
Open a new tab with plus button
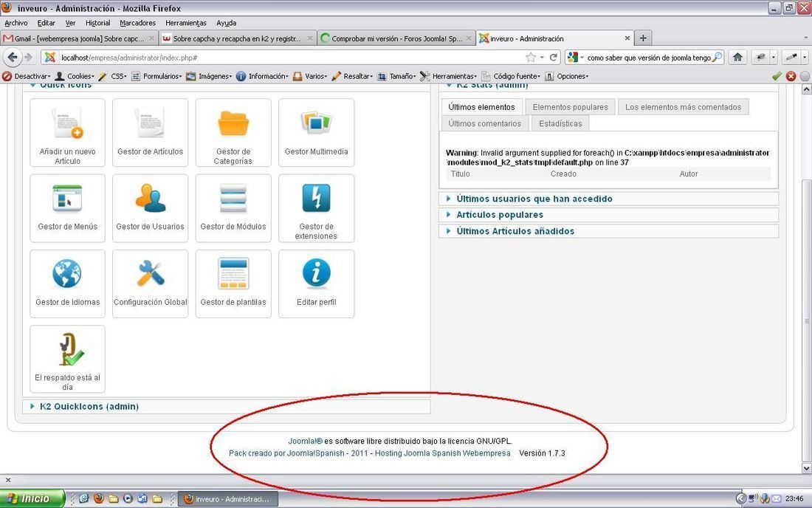point(643,38)
